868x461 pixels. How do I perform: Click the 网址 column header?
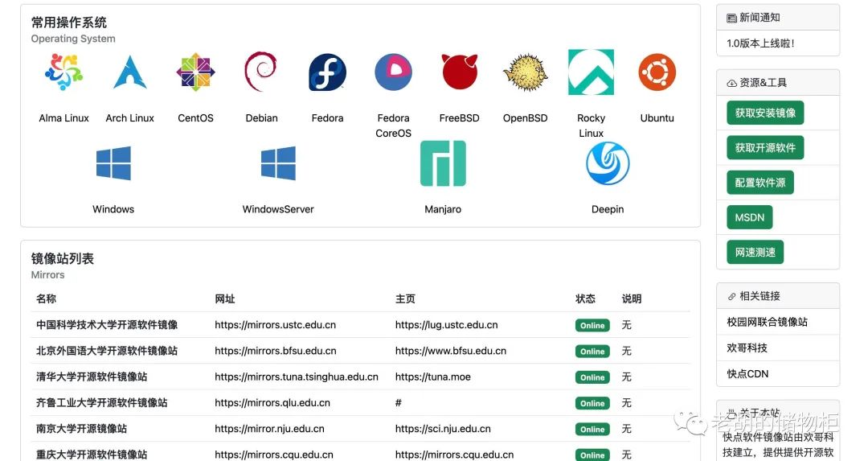point(225,299)
